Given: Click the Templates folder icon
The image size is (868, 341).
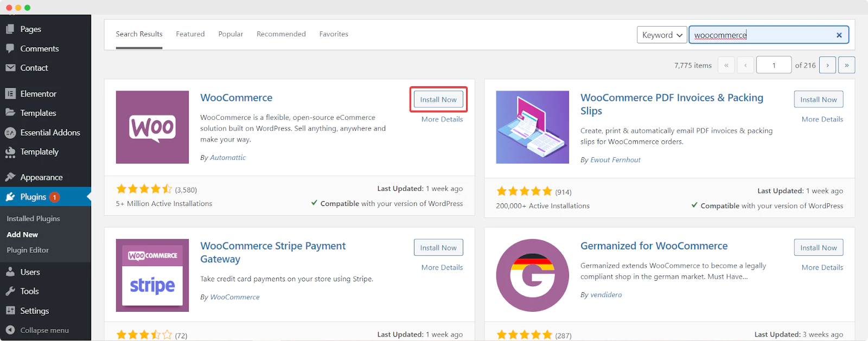Looking at the screenshot, I should click(x=10, y=113).
